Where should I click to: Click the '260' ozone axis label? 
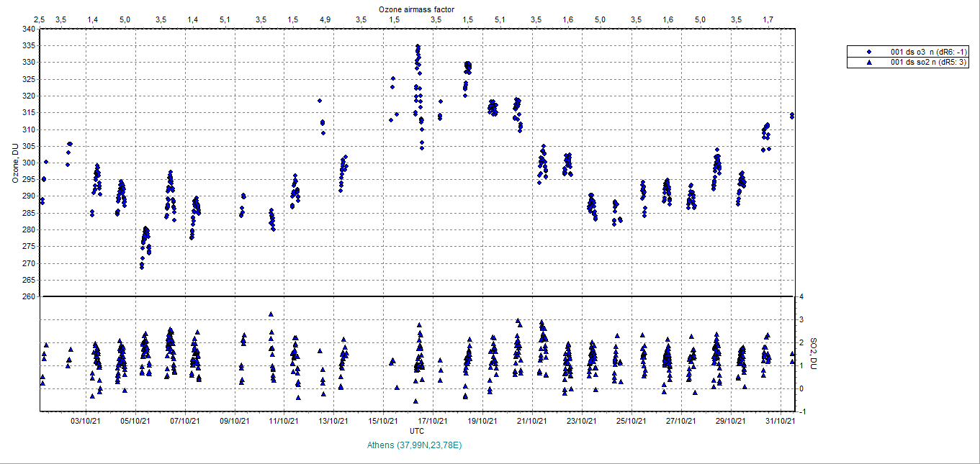pyautogui.click(x=28, y=296)
